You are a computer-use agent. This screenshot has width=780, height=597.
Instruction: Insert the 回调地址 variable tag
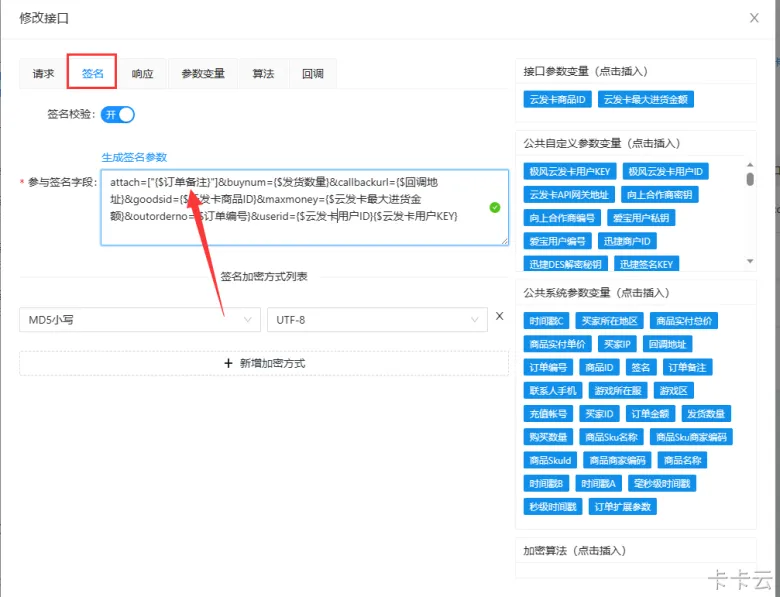[x=667, y=344]
